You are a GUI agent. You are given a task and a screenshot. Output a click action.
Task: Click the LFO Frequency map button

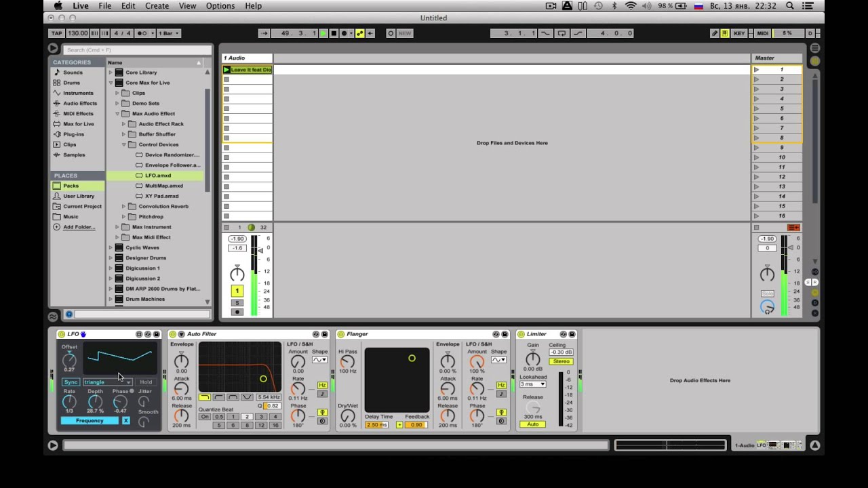pos(90,421)
